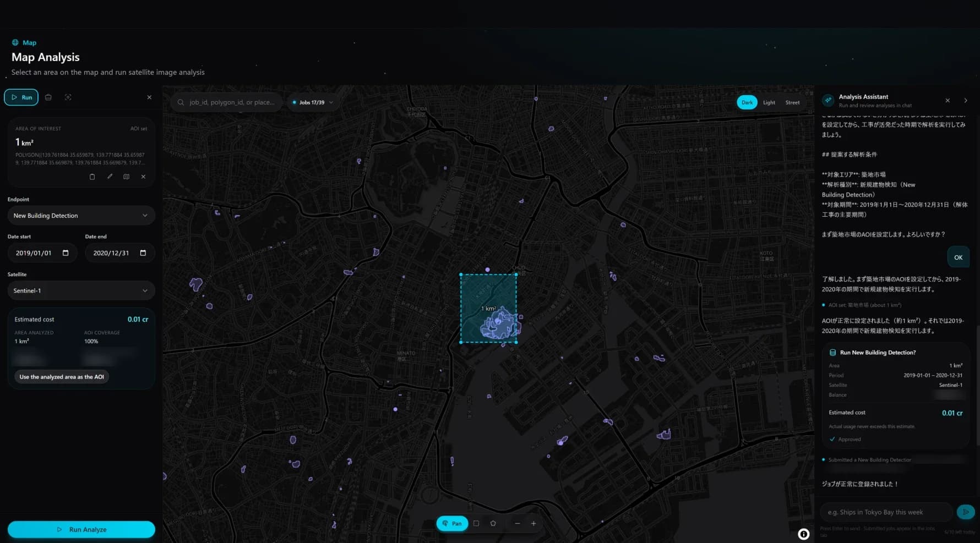Clear the area of interest with X
The image size is (980, 543).
tap(143, 177)
